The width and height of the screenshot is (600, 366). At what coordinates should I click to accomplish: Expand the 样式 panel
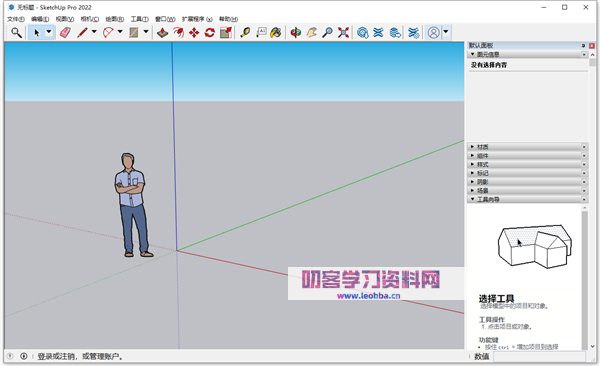[x=473, y=164]
